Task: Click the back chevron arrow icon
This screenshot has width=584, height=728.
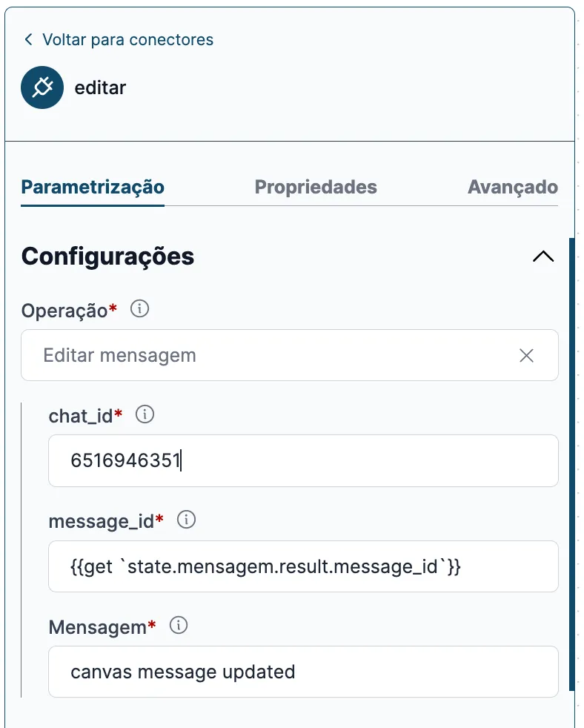Action: tap(28, 39)
